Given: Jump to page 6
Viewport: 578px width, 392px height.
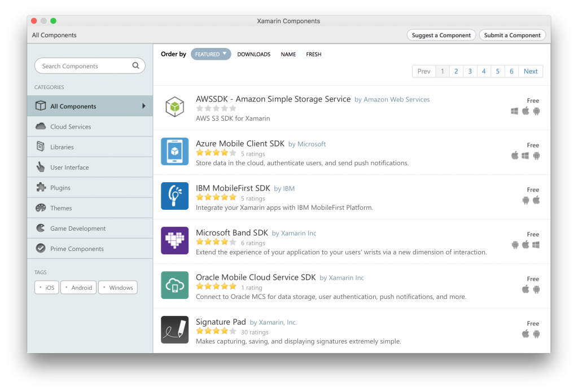Looking at the screenshot, I should pyautogui.click(x=511, y=71).
